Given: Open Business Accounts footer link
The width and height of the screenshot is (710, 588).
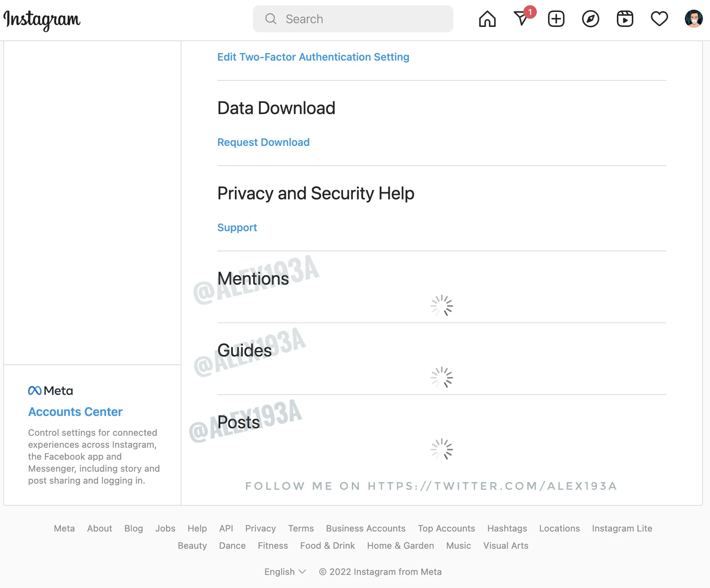Looking at the screenshot, I should (365, 528).
